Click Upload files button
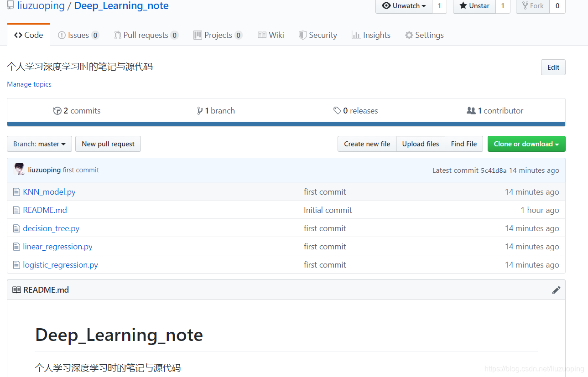Viewport: 588px width, 377px height. [421, 144]
